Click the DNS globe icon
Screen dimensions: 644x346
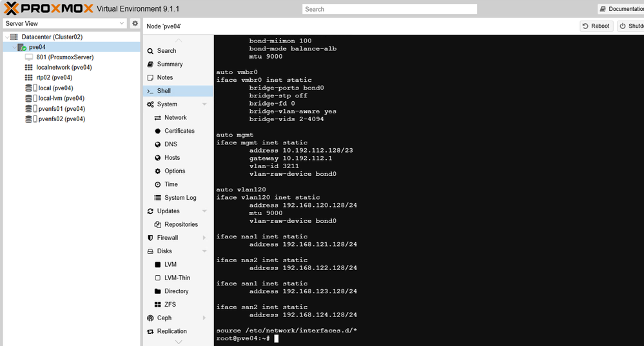pos(158,144)
